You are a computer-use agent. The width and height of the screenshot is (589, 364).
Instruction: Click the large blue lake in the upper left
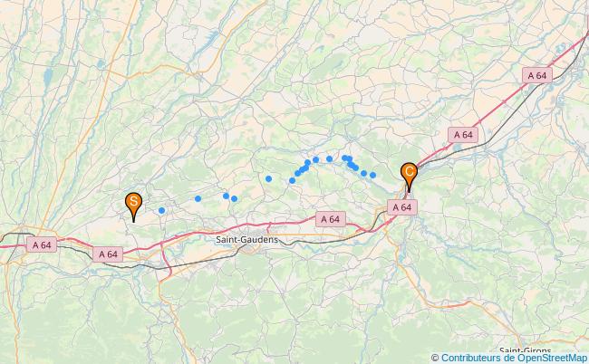pos(48,77)
